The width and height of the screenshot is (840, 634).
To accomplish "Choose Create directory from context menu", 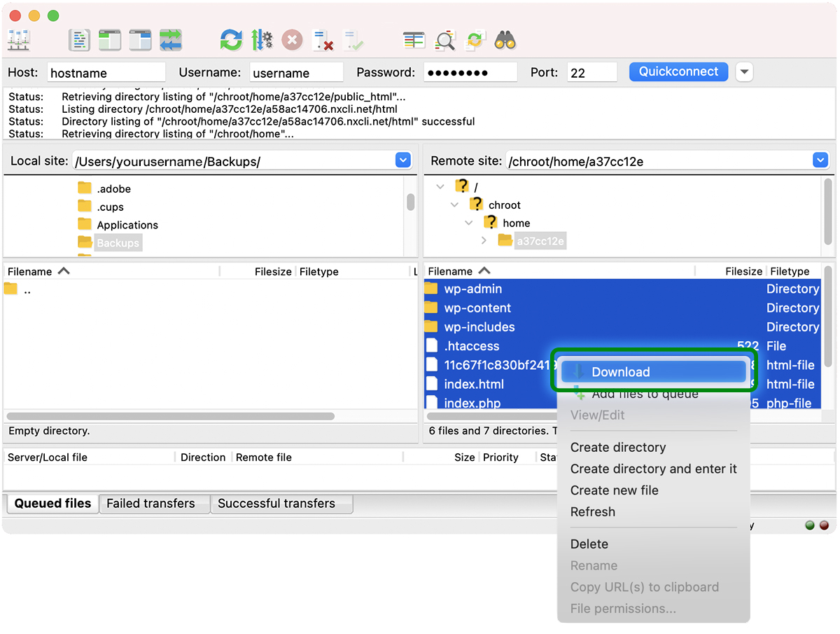I will click(x=618, y=447).
